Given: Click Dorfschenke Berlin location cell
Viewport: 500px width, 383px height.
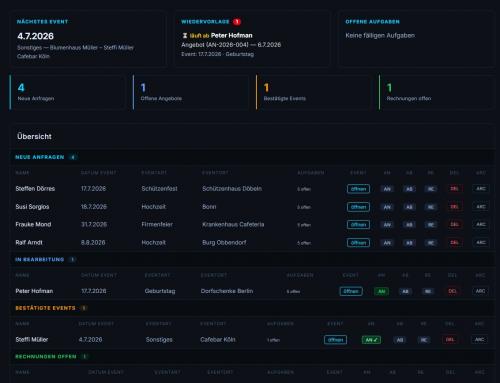Looking at the screenshot, I should click(x=227, y=291).
